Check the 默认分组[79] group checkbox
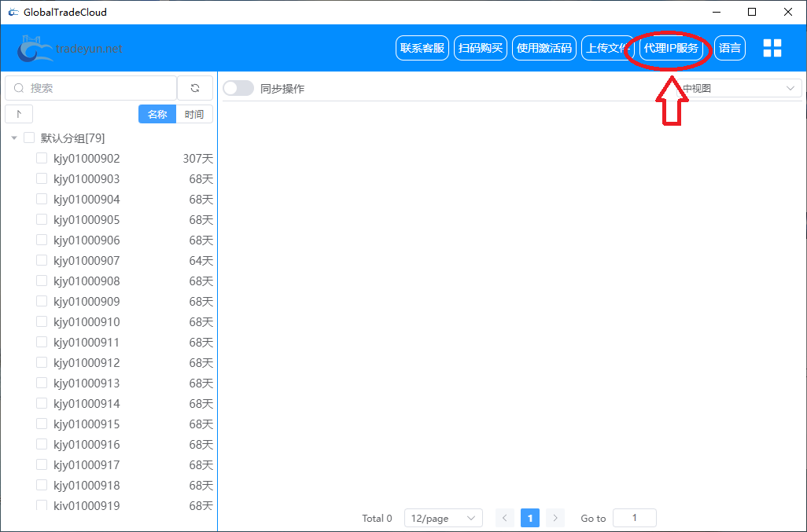Image resolution: width=807 pixels, height=532 pixels. 29,138
